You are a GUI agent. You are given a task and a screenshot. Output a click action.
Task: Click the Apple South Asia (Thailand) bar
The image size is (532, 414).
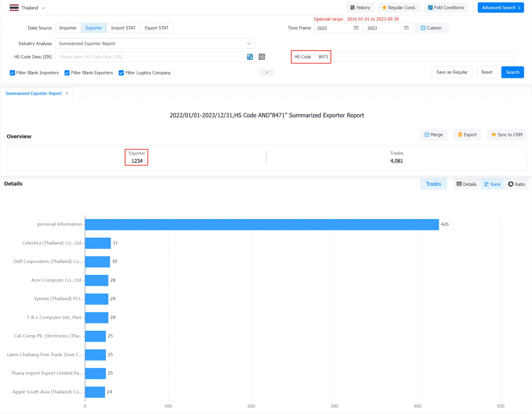tap(95, 392)
